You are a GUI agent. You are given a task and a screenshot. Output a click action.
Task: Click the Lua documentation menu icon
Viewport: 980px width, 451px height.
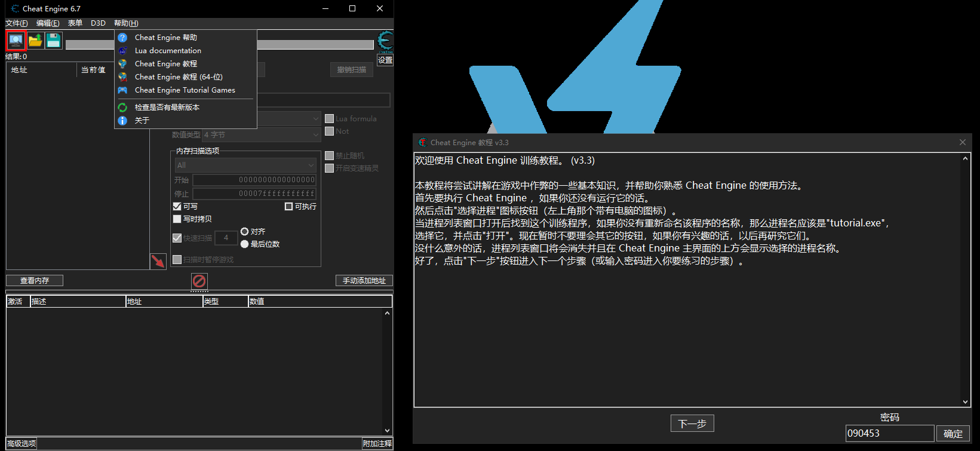(122, 51)
